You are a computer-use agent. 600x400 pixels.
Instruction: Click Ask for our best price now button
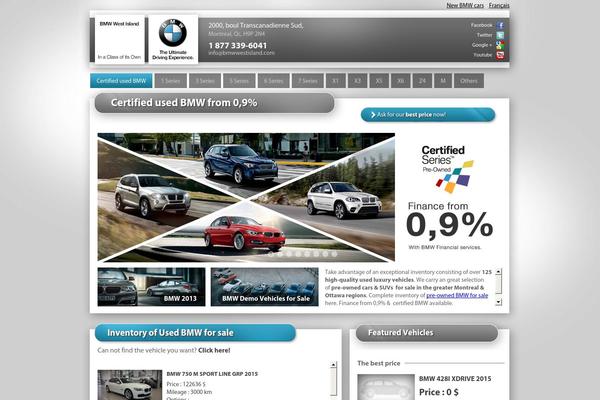pyautogui.click(x=428, y=114)
